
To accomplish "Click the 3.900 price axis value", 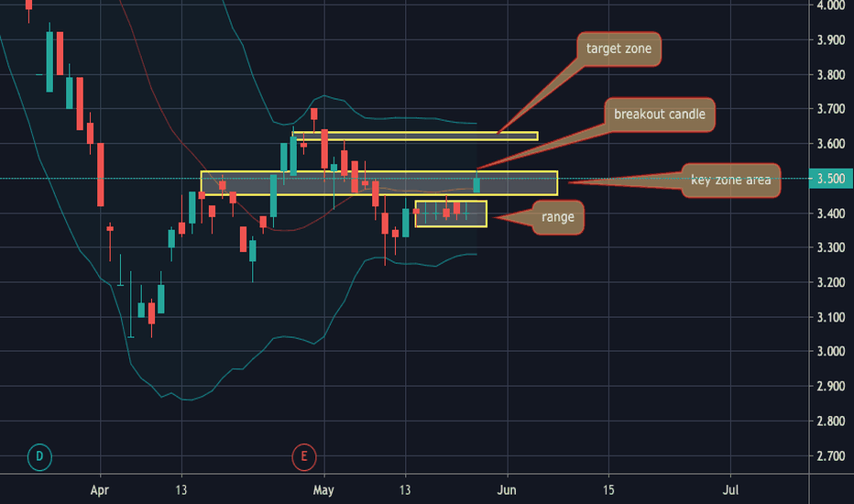I will 831,39.
